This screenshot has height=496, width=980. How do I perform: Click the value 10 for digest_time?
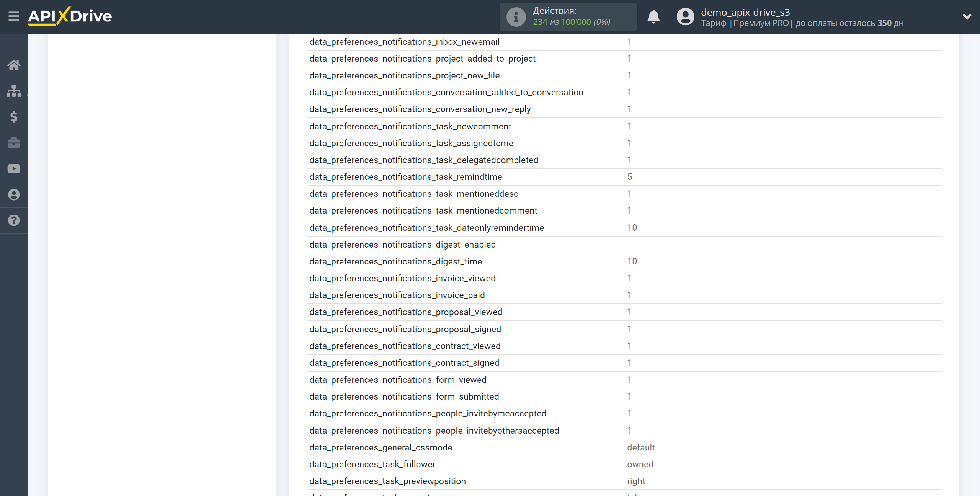632,261
